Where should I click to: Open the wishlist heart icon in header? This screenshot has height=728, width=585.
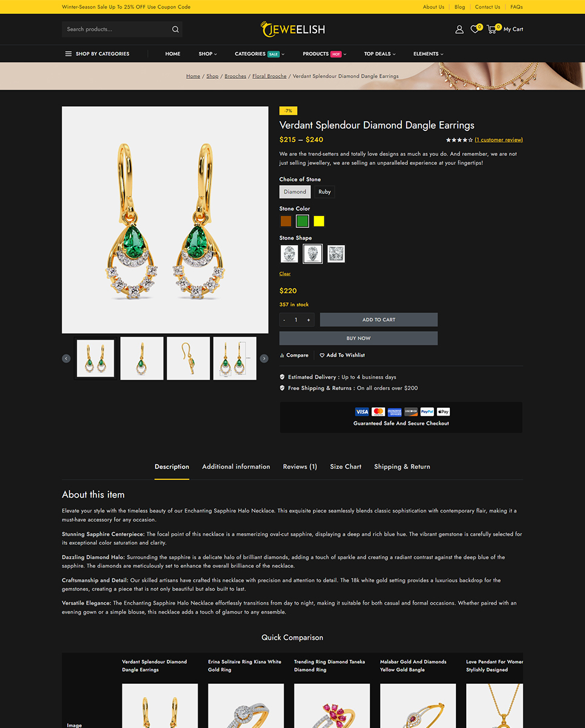475,29
